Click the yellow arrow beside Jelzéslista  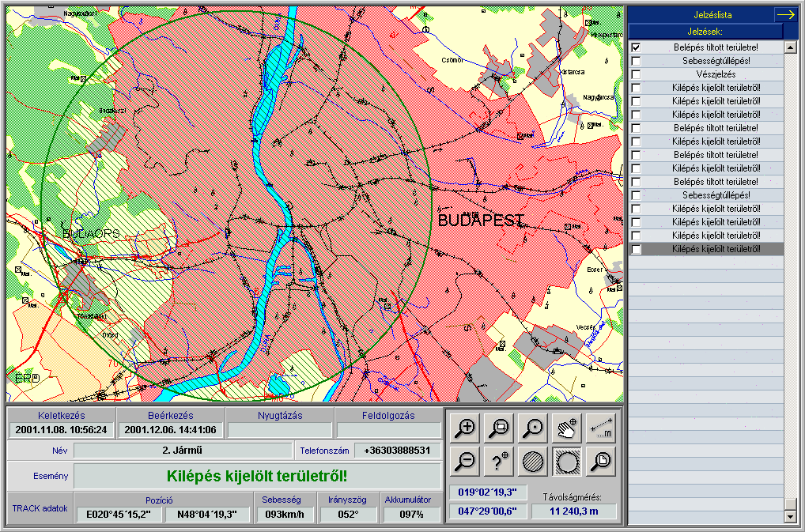[786, 15]
